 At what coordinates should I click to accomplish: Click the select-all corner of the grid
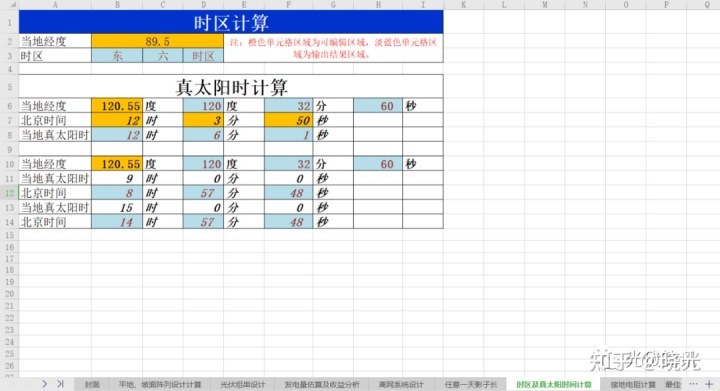click(9, 5)
